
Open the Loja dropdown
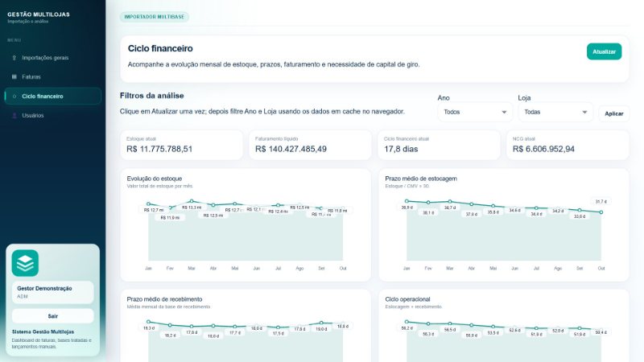[x=555, y=112]
